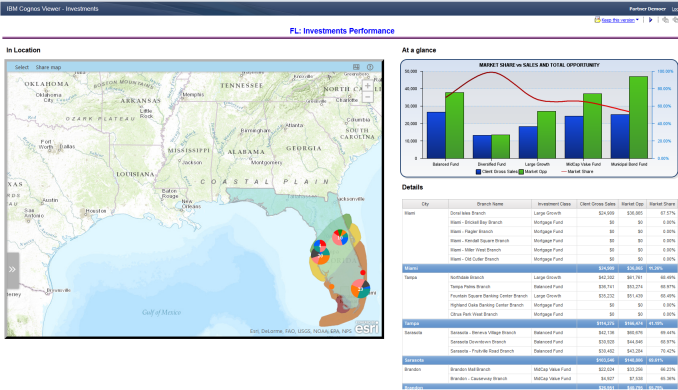The image size is (678, 390).
Task: Click the Log link in the header
Action: click(675, 9)
